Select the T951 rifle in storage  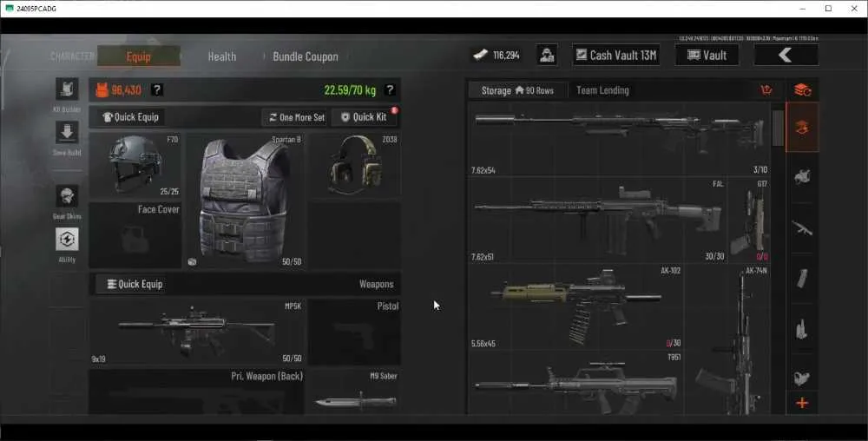(576, 383)
